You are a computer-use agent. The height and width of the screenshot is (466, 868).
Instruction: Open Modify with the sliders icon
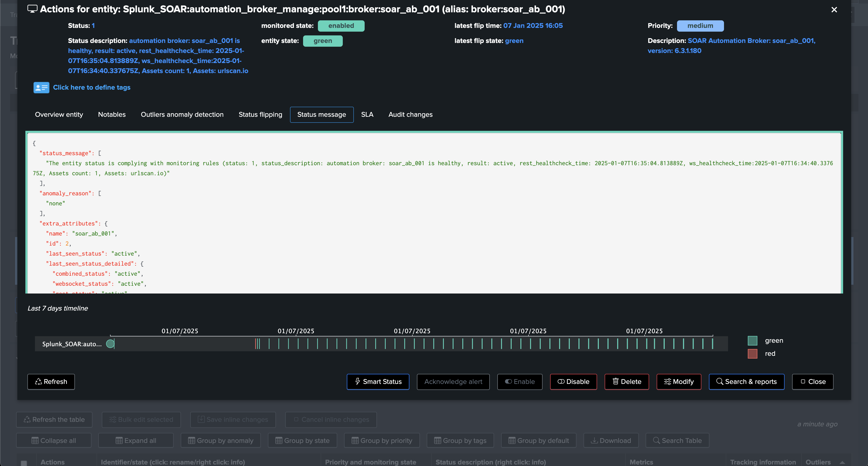pyautogui.click(x=679, y=381)
